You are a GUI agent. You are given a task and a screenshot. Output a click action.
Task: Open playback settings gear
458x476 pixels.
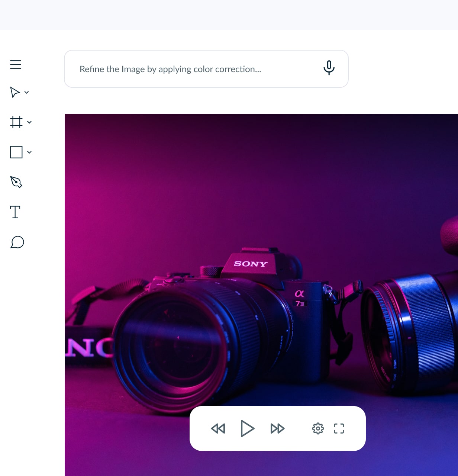pos(318,429)
